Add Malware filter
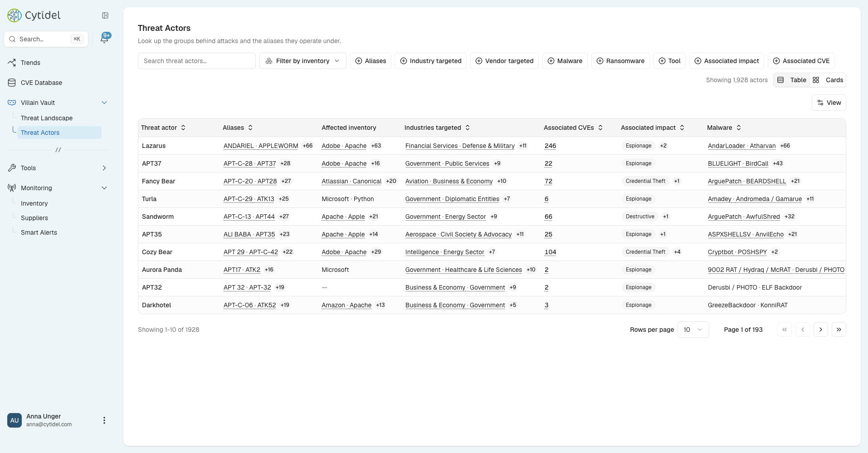 point(565,61)
